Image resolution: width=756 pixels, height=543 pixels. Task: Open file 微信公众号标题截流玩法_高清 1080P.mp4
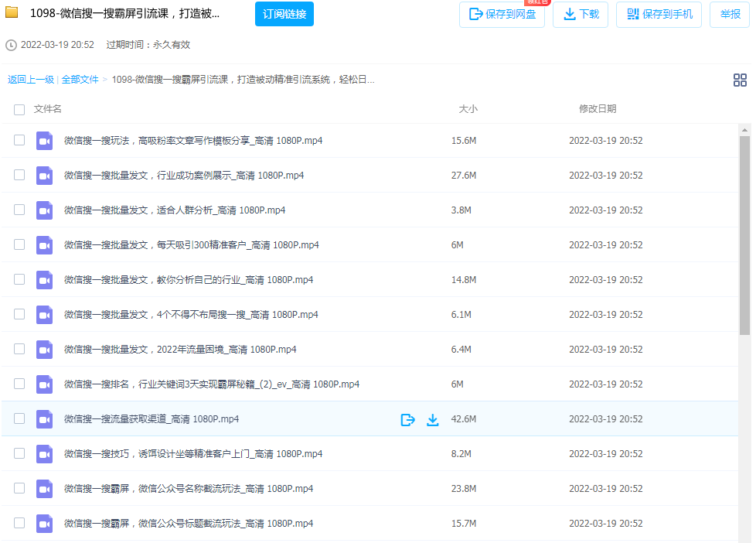point(189,523)
